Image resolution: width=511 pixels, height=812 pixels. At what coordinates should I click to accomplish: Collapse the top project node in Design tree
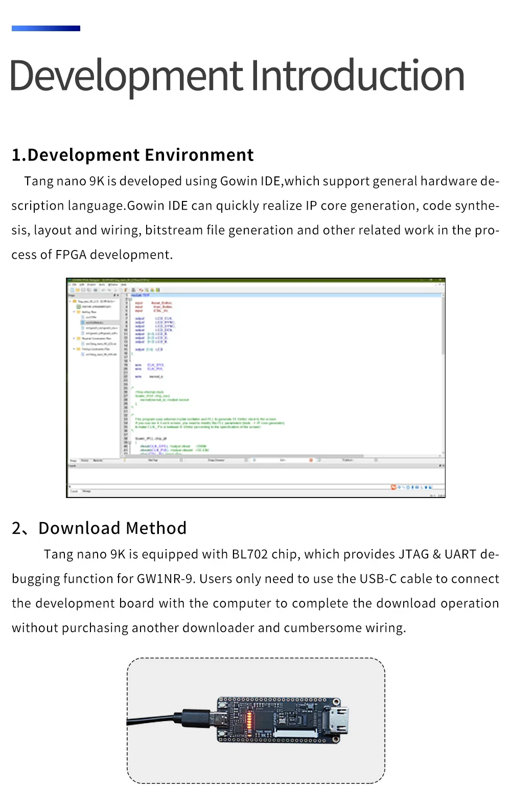pos(70,301)
